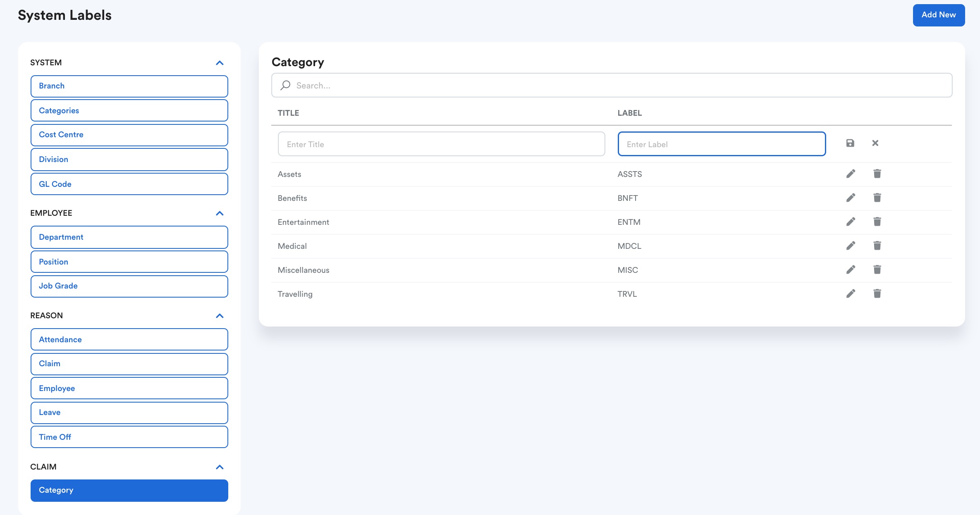This screenshot has height=515, width=980.
Task: Click the Add New button
Action: [x=938, y=15]
